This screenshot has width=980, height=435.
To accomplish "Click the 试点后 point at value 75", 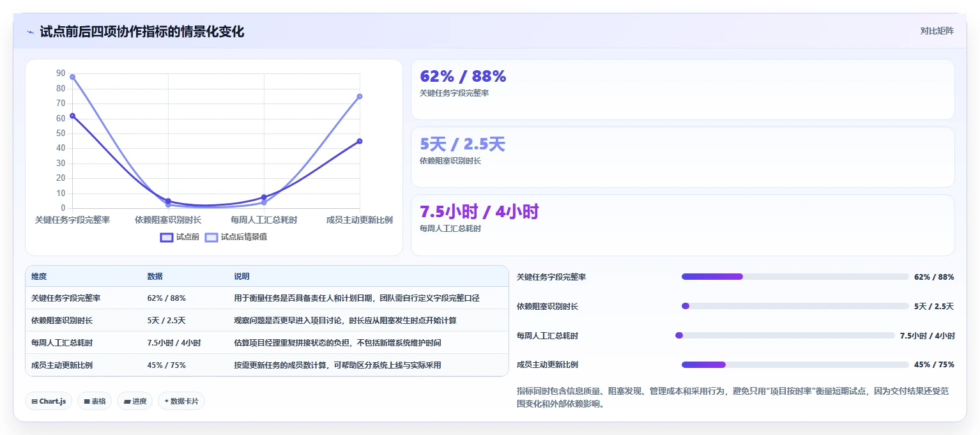I will coord(360,96).
